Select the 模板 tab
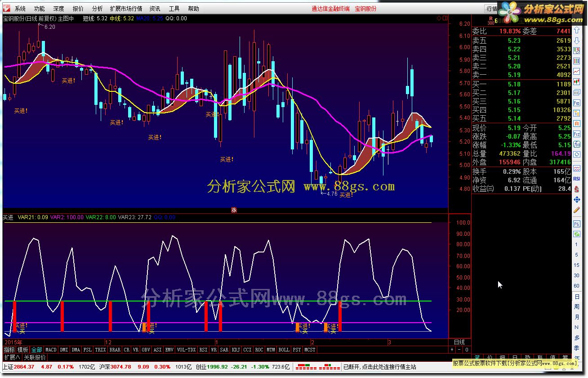Screen dimensions: 588x378 click(23, 350)
